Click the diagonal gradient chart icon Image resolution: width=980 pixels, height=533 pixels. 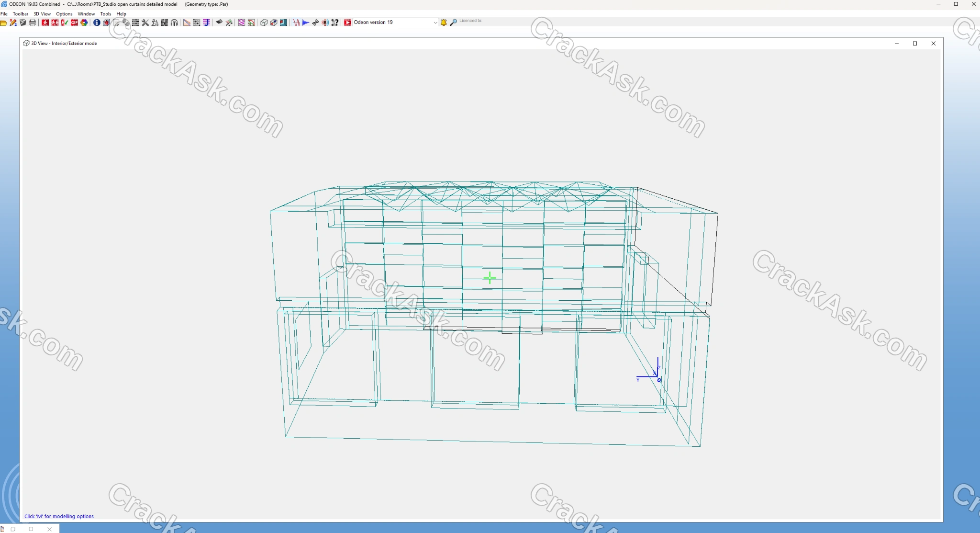(x=187, y=23)
